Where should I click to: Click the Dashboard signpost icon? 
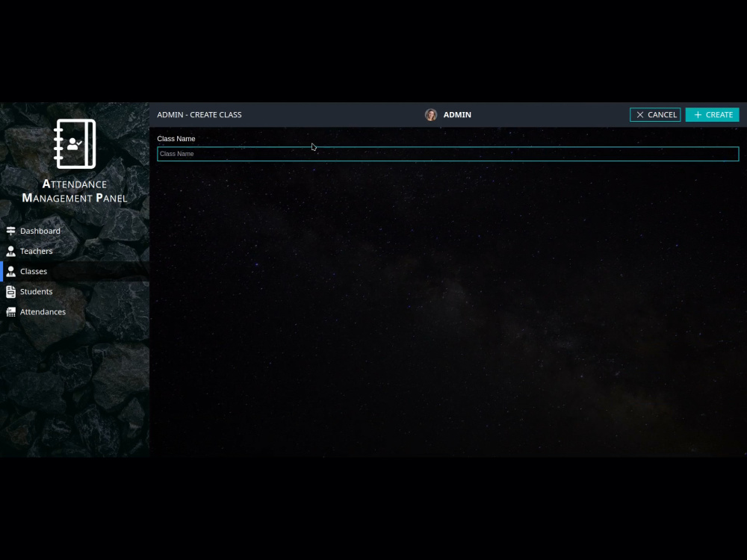tap(11, 231)
